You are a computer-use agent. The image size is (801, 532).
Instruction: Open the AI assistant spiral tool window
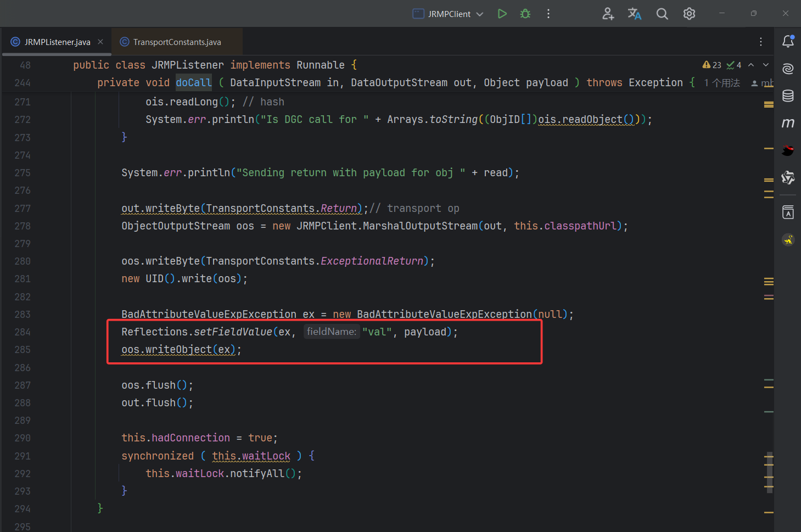coord(788,69)
